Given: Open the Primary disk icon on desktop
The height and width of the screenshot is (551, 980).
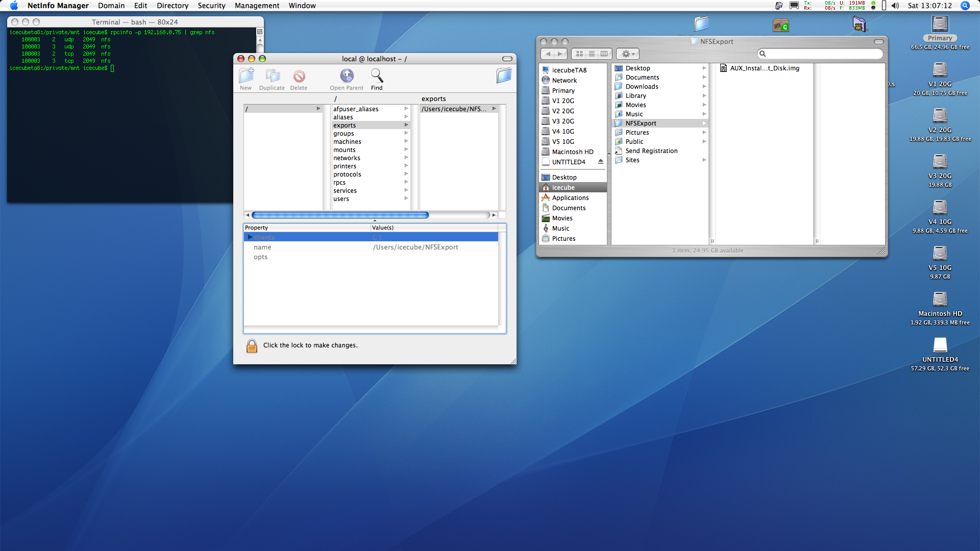Looking at the screenshot, I should pyautogui.click(x=940, y=24).
